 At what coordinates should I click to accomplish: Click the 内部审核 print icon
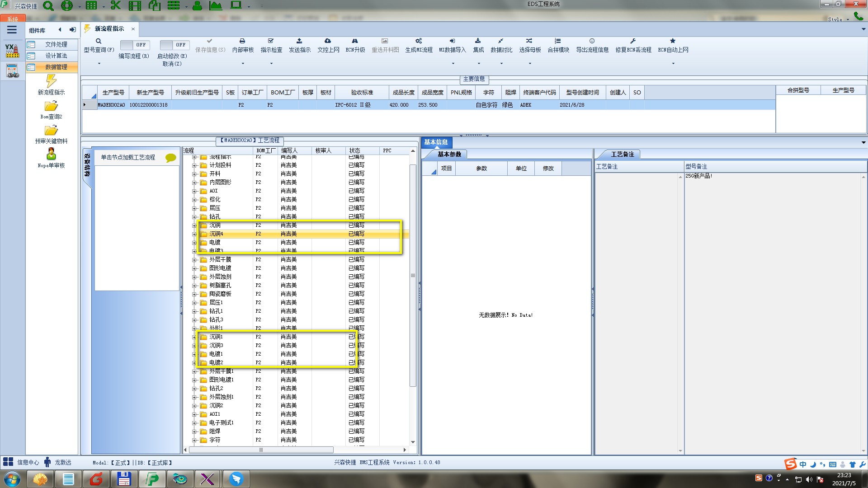point(242,41)
